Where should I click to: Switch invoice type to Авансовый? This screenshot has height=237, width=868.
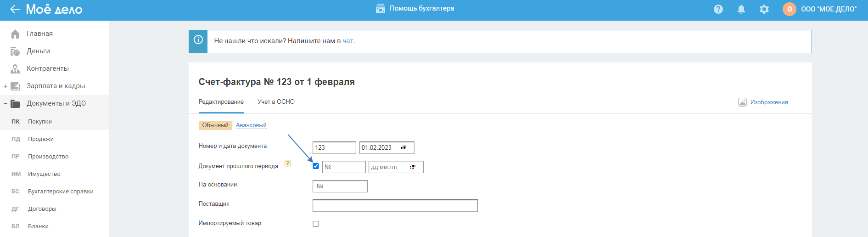(x=251, y=125)
